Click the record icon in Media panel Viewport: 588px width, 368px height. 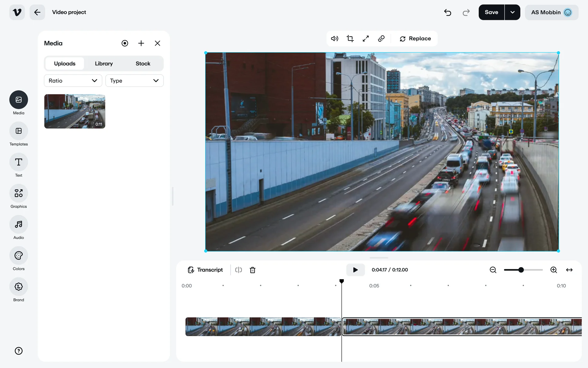(125, 43)
